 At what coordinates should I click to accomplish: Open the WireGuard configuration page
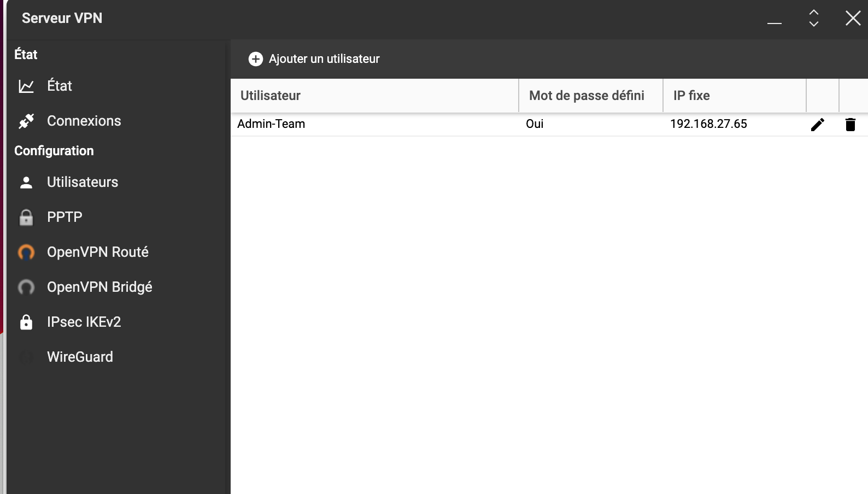[80, 357]
